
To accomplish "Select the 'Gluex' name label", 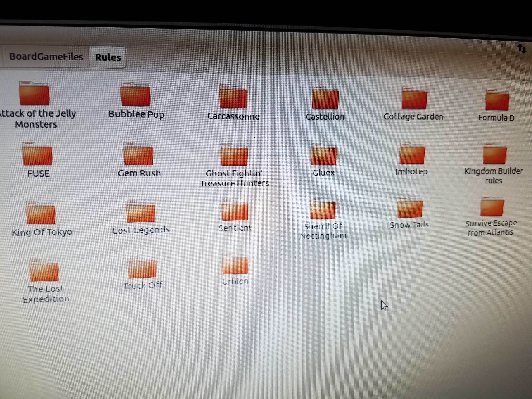I will click(x=324, y=173).
